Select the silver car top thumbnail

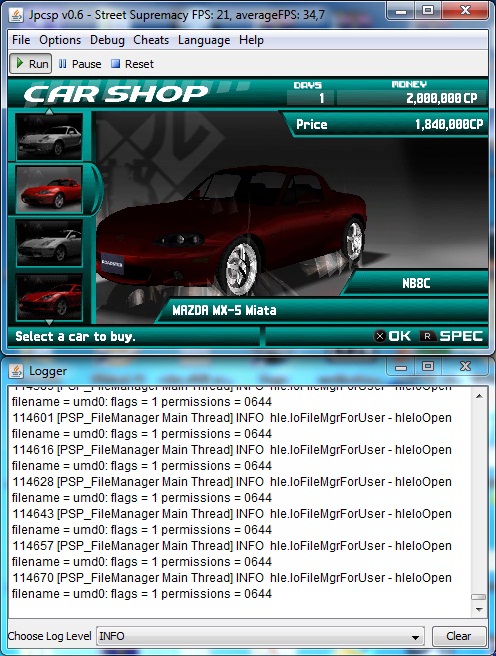(x=49, y=137)
